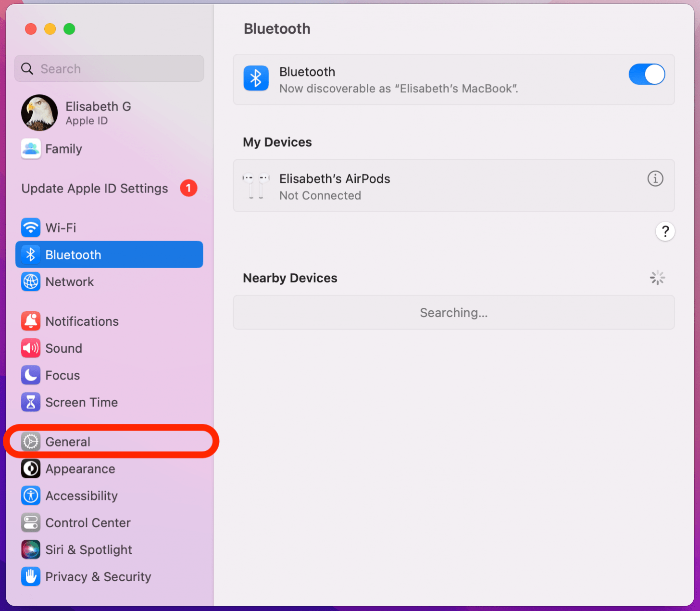This screenshot has width=700, height=611.
Task: Click the Bluetooth sidebar icon
Action: click(31, 255)
